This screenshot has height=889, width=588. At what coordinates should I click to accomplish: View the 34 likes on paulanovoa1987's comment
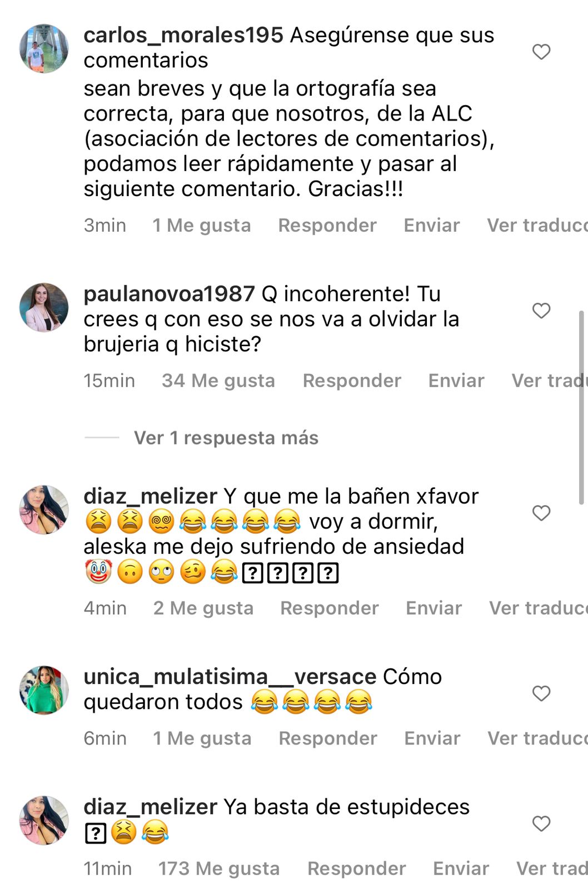pyautogui.click(x=218, y=381)
